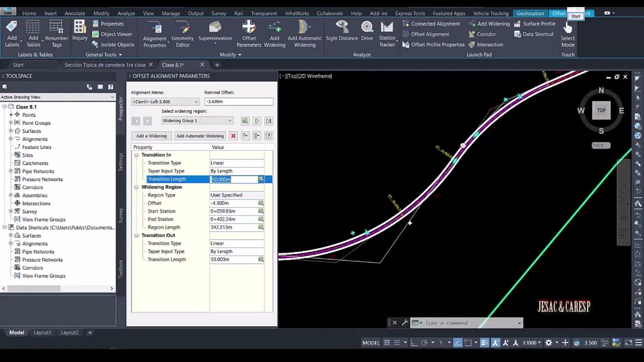
Task: Toggle annotation visibility in status bar
Action: [x=496, y=343]
